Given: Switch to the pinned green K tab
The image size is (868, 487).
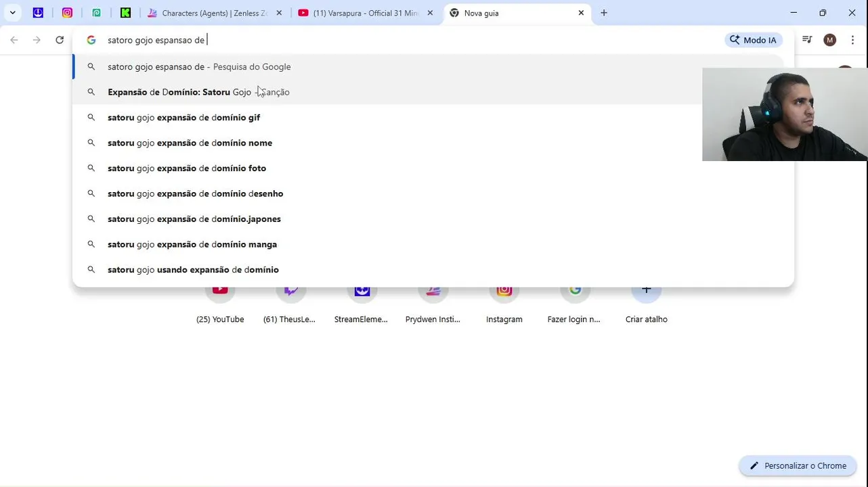Looking at the screenshot, I should click(x=125, y=13).
